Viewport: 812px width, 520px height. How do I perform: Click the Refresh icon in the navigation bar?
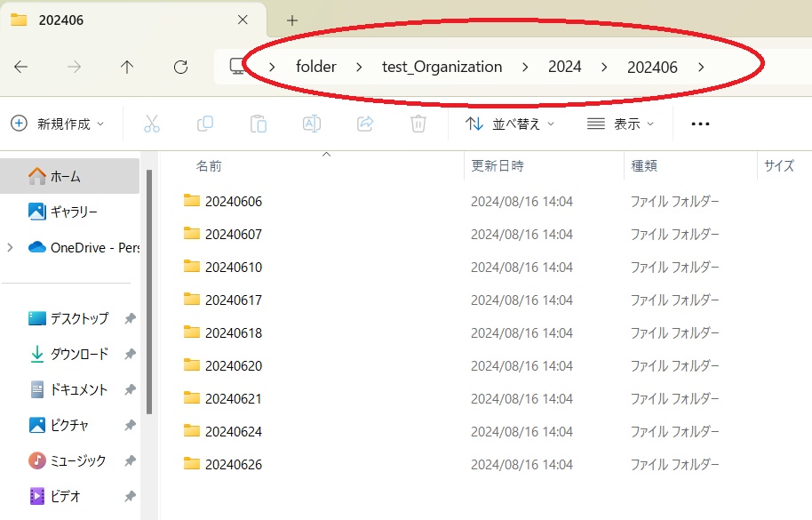point(180,67)
